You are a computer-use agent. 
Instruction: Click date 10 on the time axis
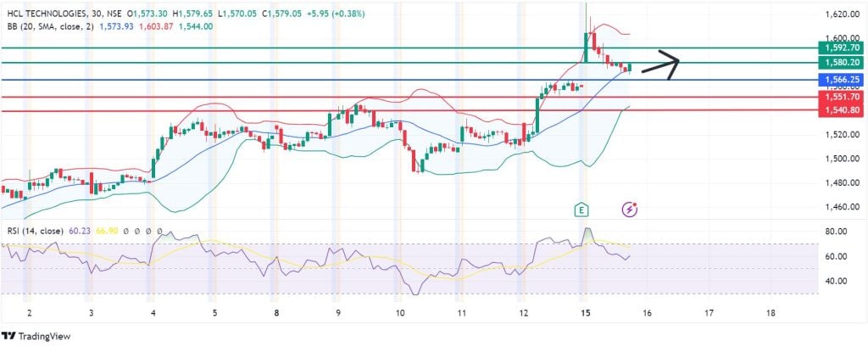point(400,313)
